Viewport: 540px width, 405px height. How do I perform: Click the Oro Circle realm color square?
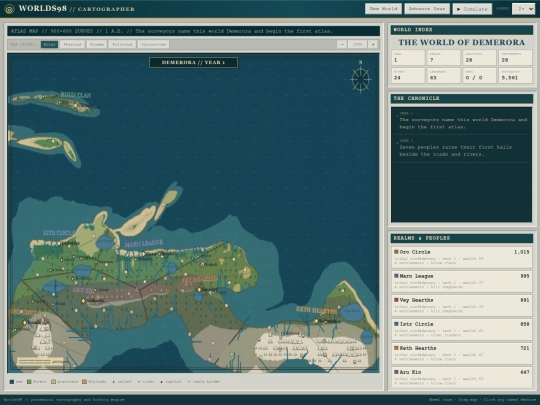(x=396, y=252)
